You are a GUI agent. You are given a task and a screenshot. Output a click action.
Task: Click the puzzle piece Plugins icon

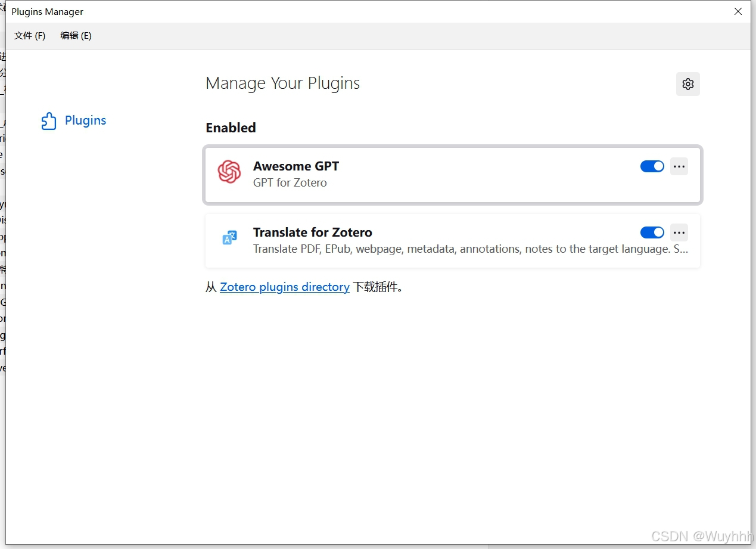point(49,121)
